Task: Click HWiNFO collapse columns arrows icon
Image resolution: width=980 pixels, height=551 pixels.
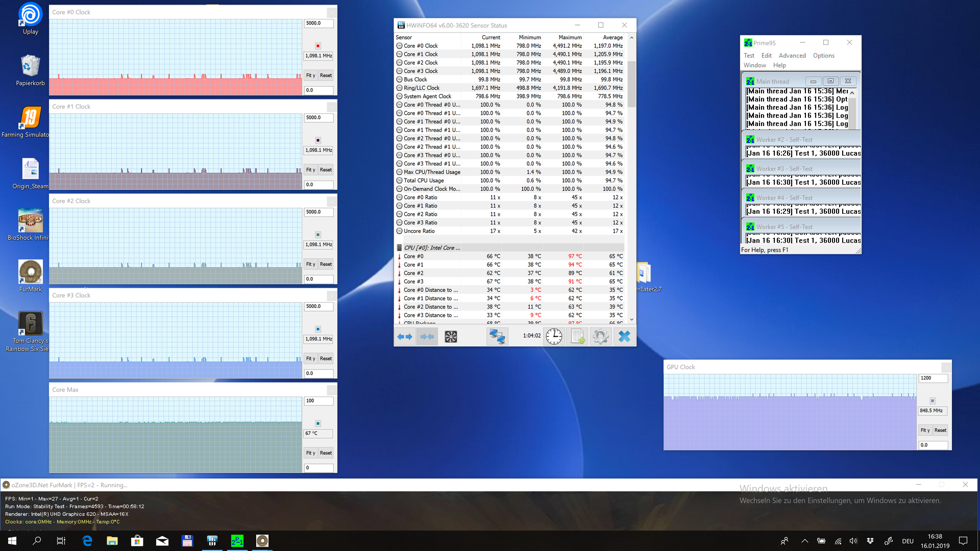Action: click(427, 337)
